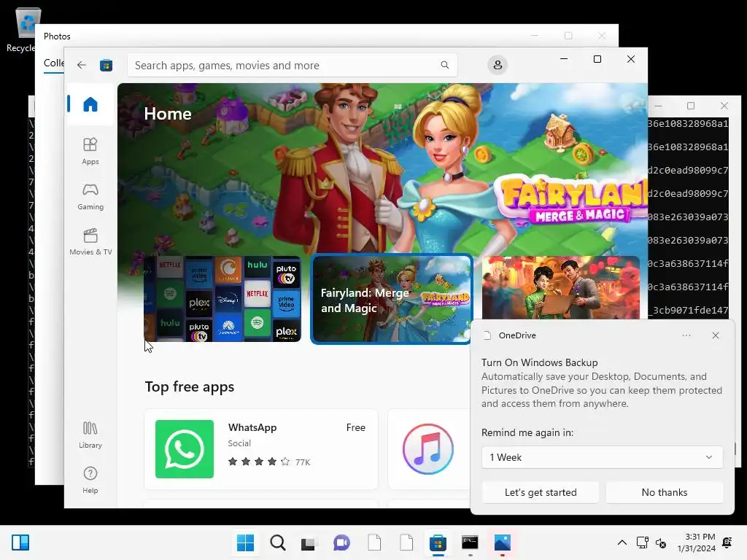Switch to the terminal taskbar icon
The image size is (747, 560).
470,542
